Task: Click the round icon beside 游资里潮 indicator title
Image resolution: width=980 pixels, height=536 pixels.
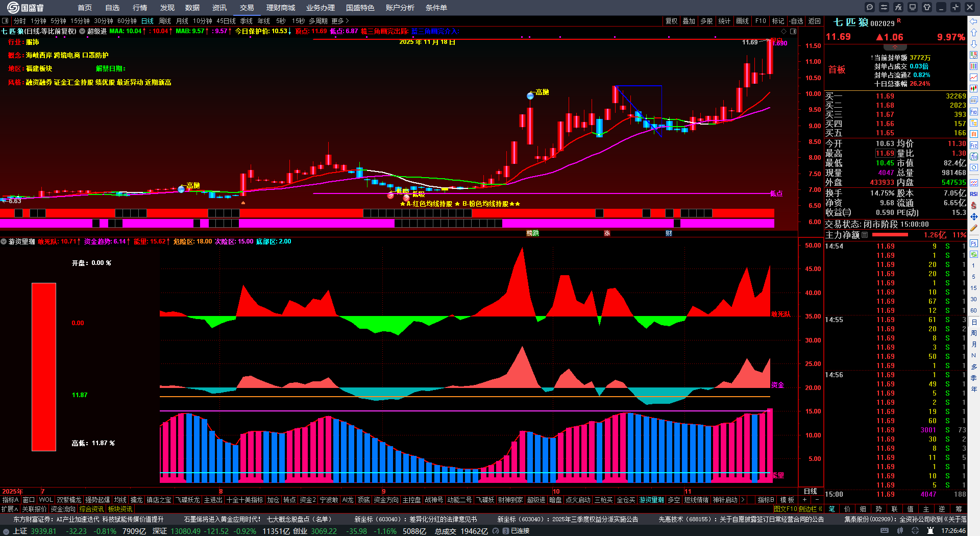Action: point(4,241)
